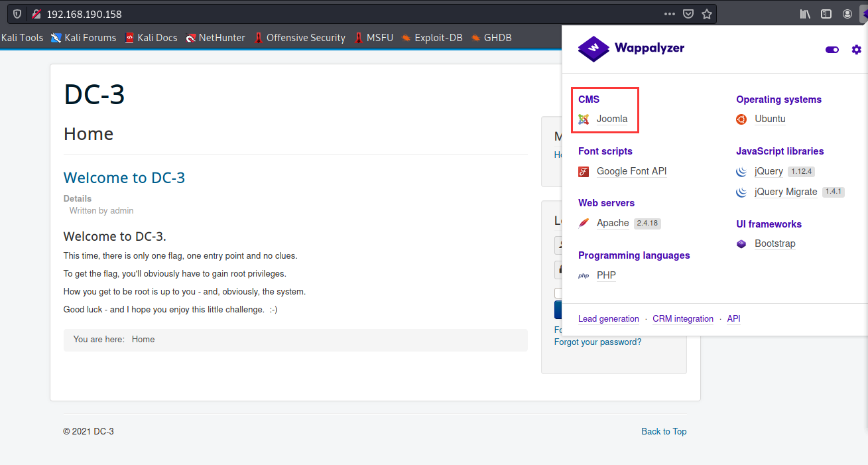Click the Forgot your password link
Screen dimensions: 868x465
597,342
